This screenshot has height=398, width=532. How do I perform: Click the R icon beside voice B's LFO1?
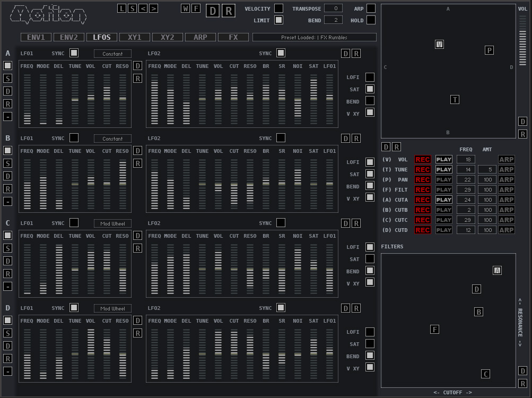point(137,163)
